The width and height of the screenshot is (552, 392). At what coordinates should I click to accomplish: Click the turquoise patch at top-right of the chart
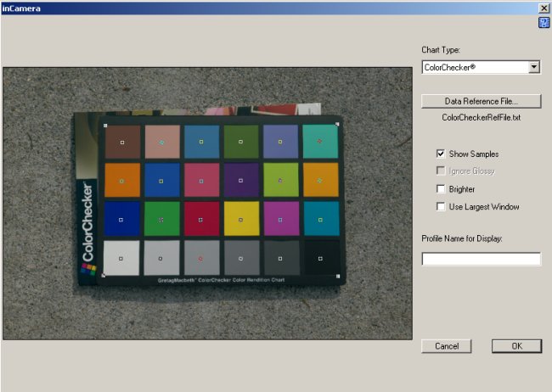(320, 142)
